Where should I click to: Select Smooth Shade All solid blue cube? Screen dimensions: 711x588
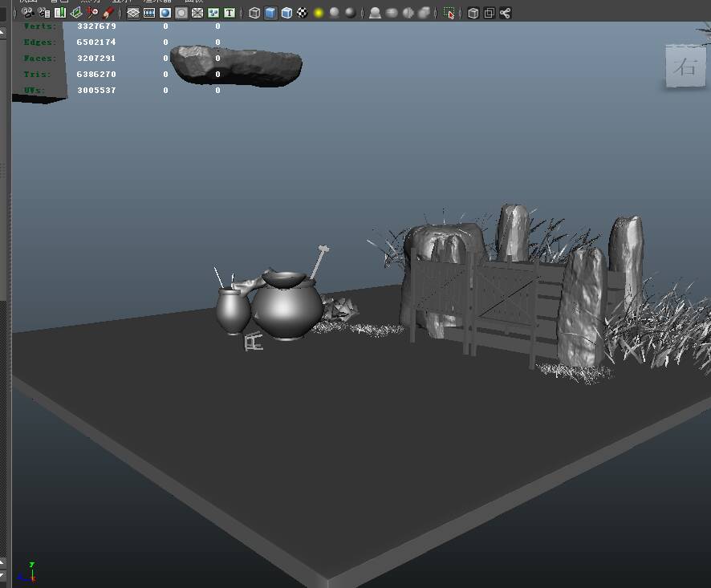(270, 13)
